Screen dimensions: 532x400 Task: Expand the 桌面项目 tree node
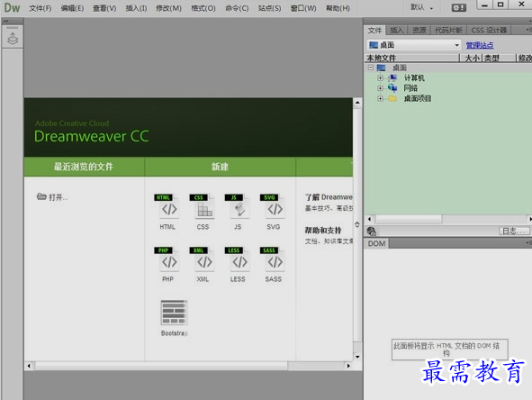[x=380, y=98]
